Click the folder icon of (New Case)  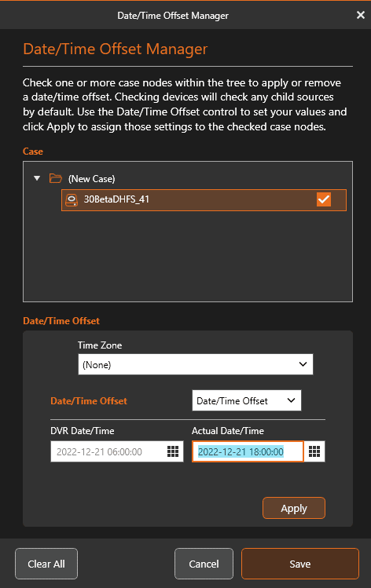click(56, 178)
